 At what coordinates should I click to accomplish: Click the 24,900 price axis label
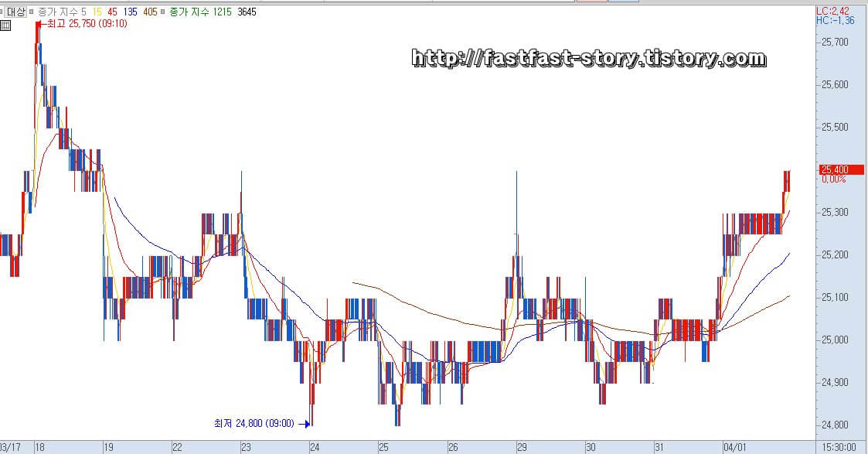(x=835, y=383)
